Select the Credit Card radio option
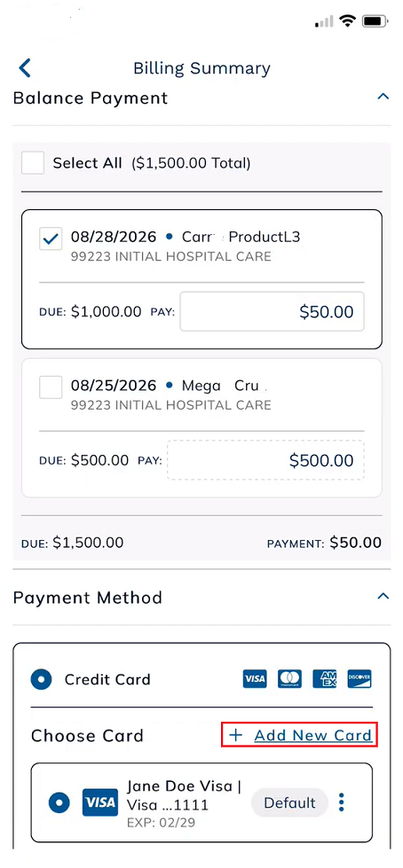 pos(42,678)
